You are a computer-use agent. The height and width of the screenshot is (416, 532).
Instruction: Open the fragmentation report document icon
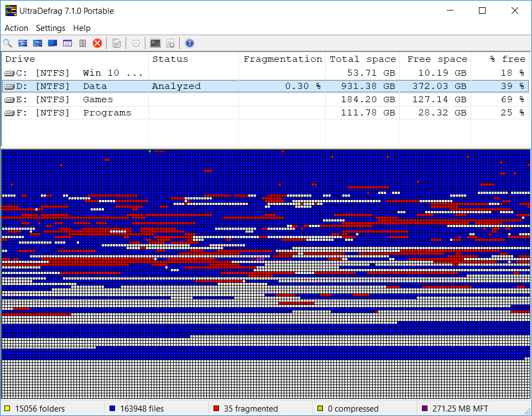[x=116, y=43]
